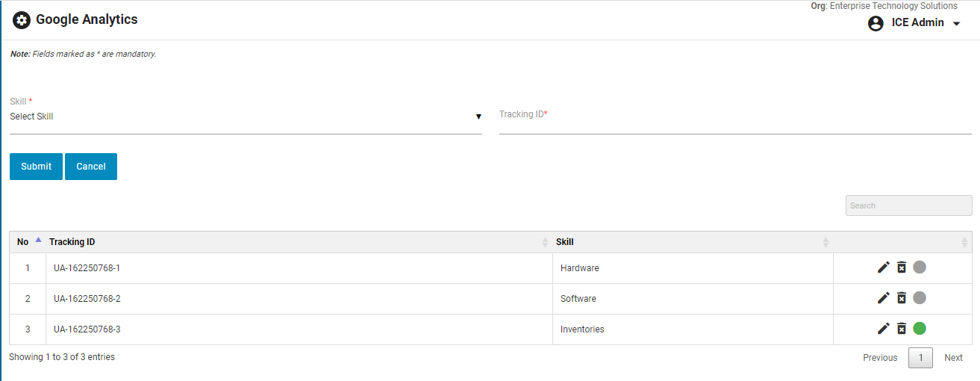980x381 pixels.
Task: Toggle status of the Software row
Action: tap(920, 298)
